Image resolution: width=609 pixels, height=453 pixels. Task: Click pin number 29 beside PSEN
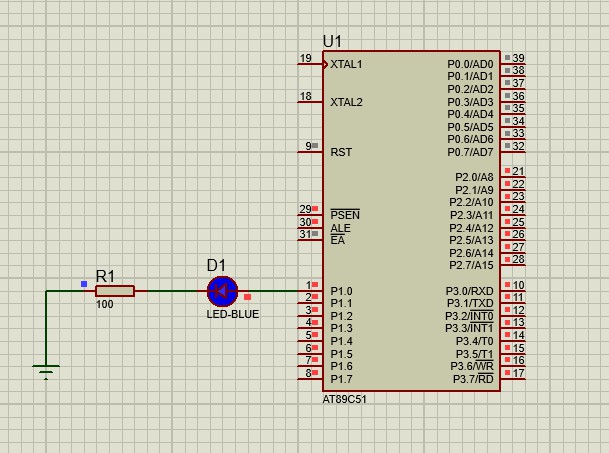click(x=306, y=209)
